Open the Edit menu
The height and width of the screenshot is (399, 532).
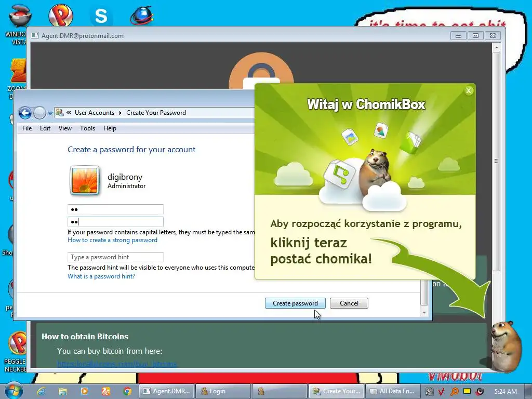45,128
